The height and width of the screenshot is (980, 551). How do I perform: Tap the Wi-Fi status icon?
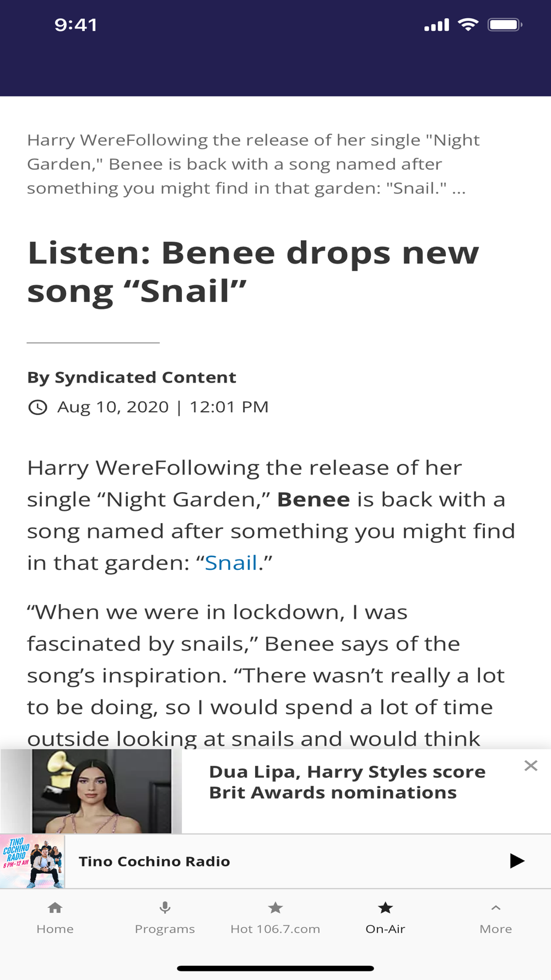pos(468,25)
